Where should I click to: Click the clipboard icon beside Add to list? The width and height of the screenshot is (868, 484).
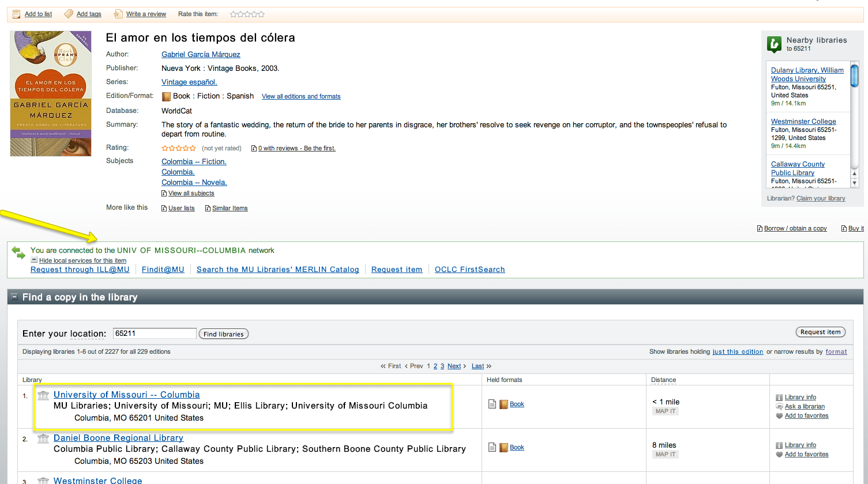pos(17,14)
